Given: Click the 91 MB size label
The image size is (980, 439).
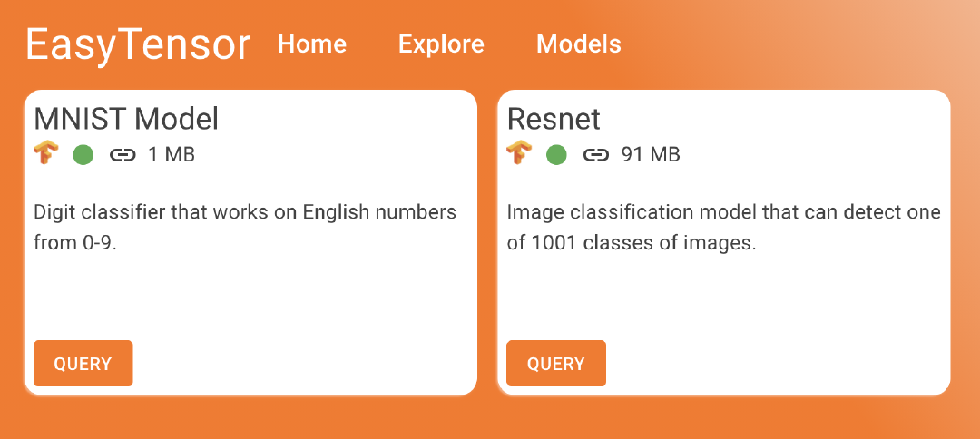Looking at the screenshot, I should [651, 155].
